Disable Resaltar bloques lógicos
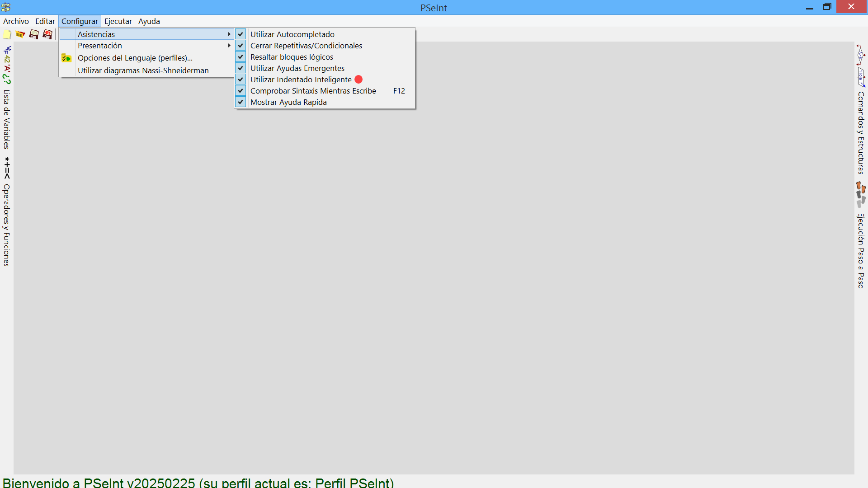The image size is (868, 488). [x=292, y=57]
